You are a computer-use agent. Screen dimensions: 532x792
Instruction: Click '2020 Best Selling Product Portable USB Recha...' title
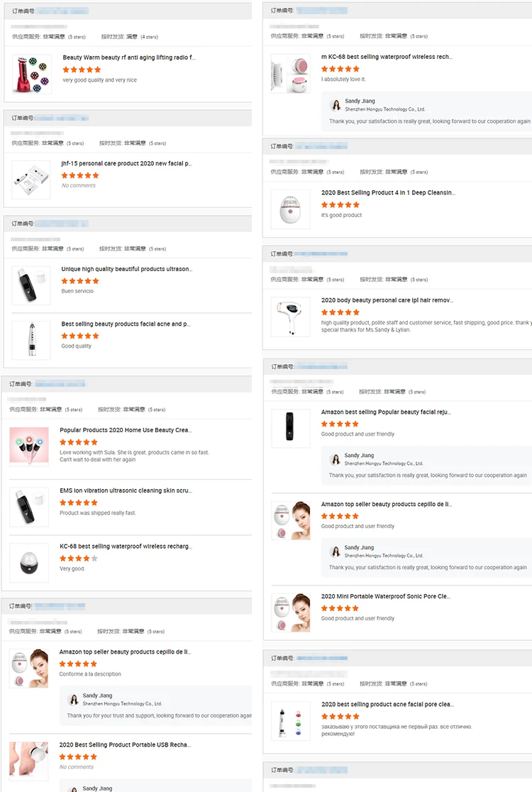coord(125,745)
